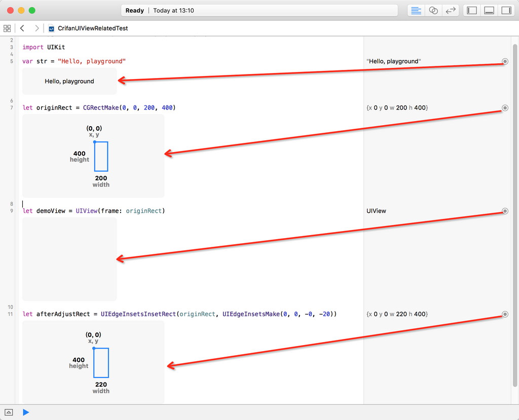
Task: Click UIEdgeInsetsMake in line 11
Action: (251, 314)
